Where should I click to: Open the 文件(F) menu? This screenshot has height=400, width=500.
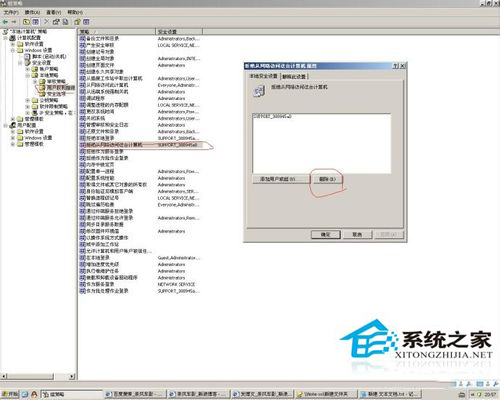pyautogui.click(x=11, y=12)
